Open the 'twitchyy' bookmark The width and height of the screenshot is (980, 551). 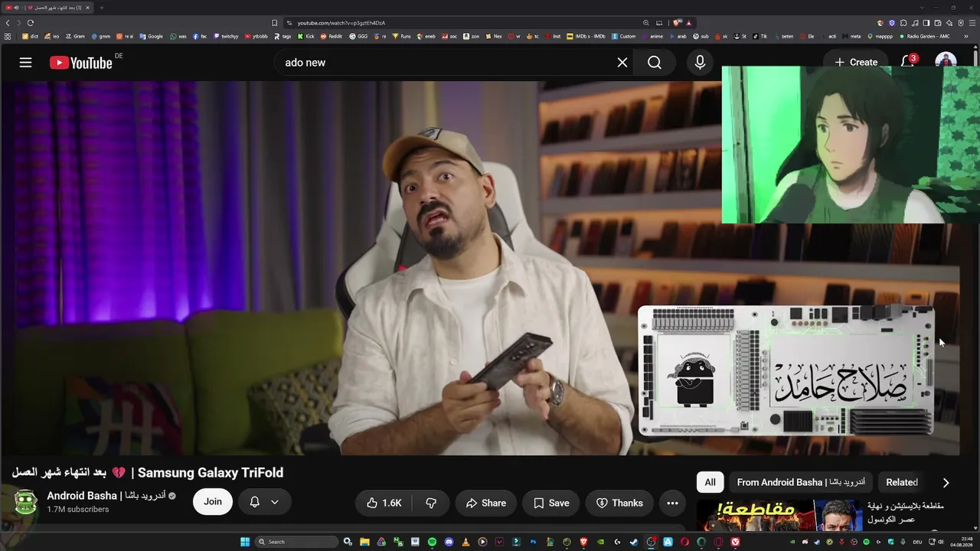[226, 36]
